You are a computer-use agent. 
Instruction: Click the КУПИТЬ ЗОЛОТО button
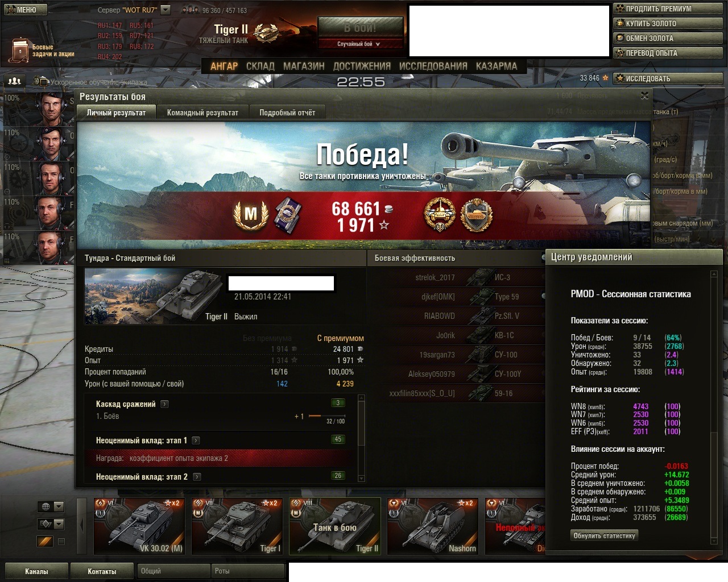[x=668, y=23]
